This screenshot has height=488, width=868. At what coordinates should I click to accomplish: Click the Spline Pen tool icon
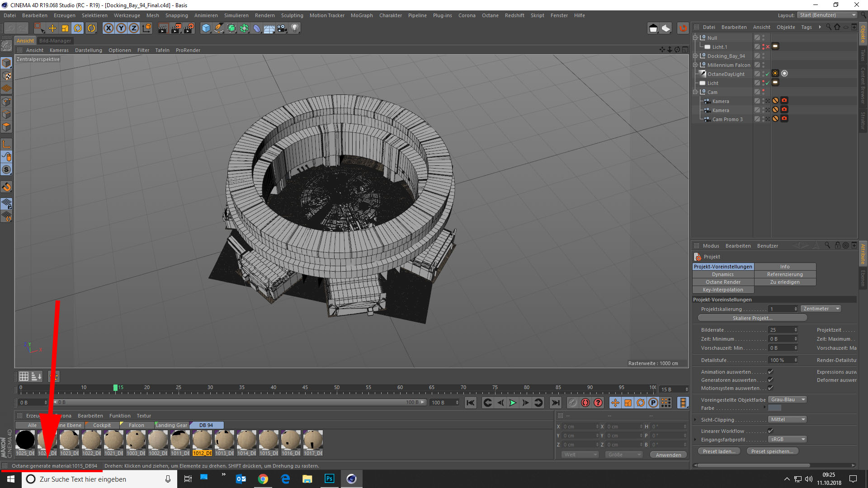coord(219,28)
